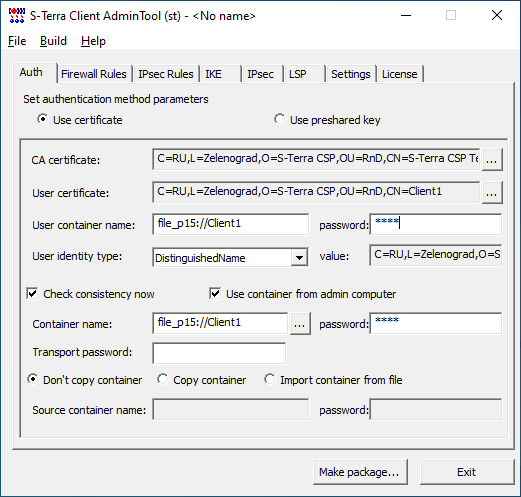Focus the User container password field

pos(436,224)
